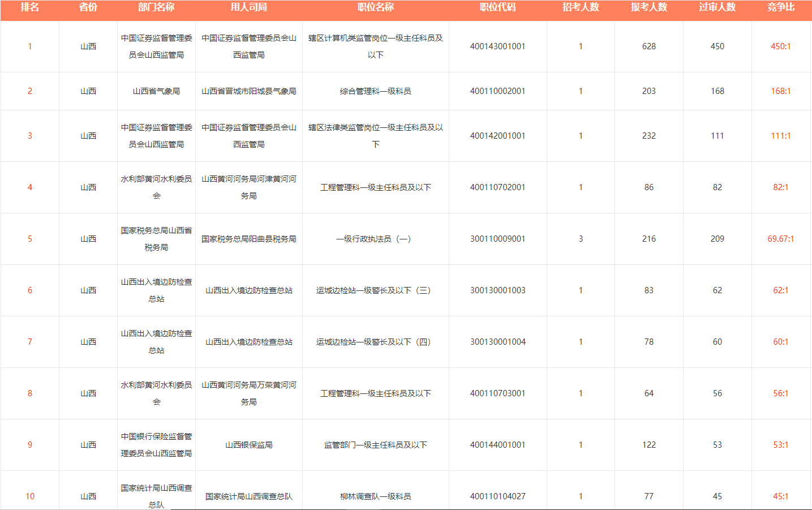Click 柳林调查队一级科员 position name

tap(375, 496)
